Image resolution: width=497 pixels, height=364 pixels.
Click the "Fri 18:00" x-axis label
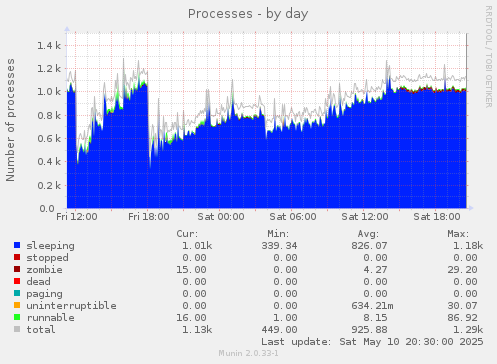pyautogui.click(x=149, y=217)
